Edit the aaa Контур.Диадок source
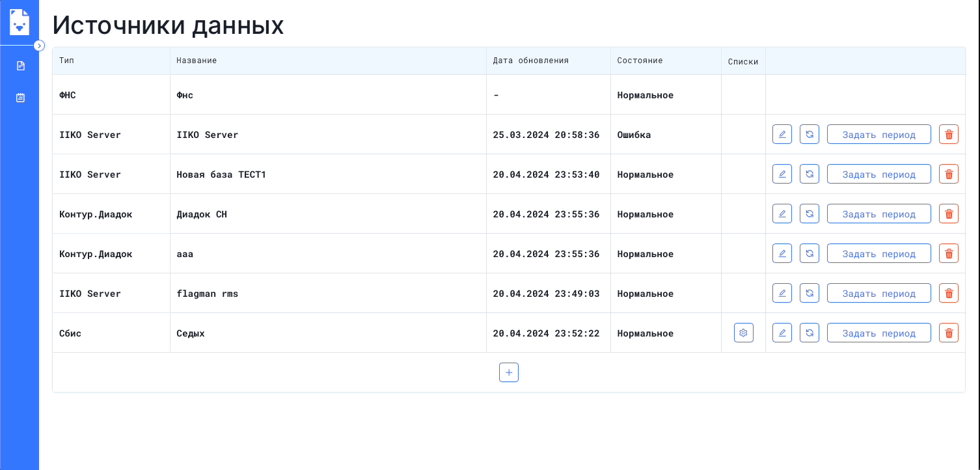Image resolution: width=980 pixels, height=470 pixels. pos(782,254)
